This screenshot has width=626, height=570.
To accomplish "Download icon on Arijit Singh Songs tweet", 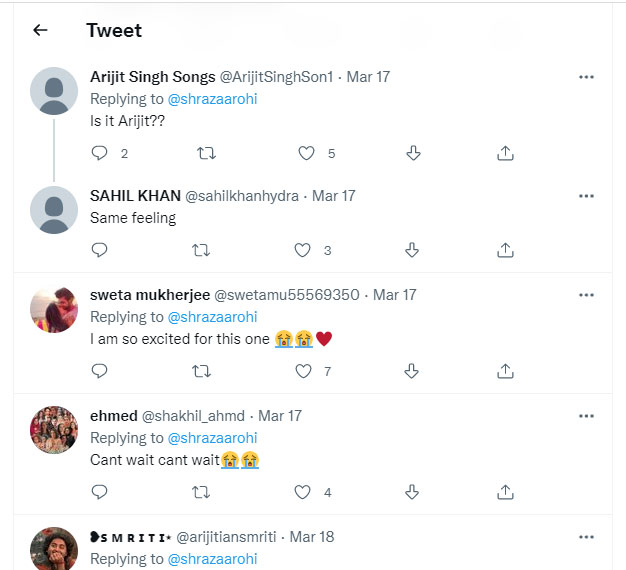I will tap(413, 153).
